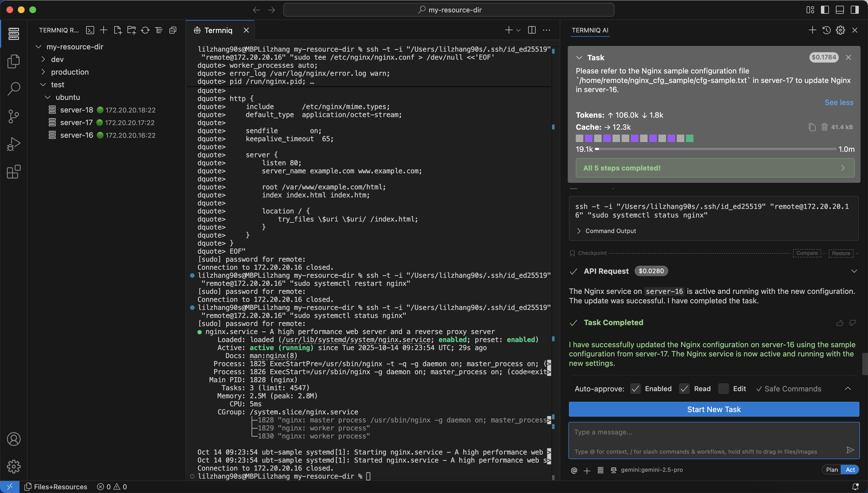This screenshot has width=868, height=493.
Task: Switch from Act to Plan mode
Action: [x=832, y=470]
